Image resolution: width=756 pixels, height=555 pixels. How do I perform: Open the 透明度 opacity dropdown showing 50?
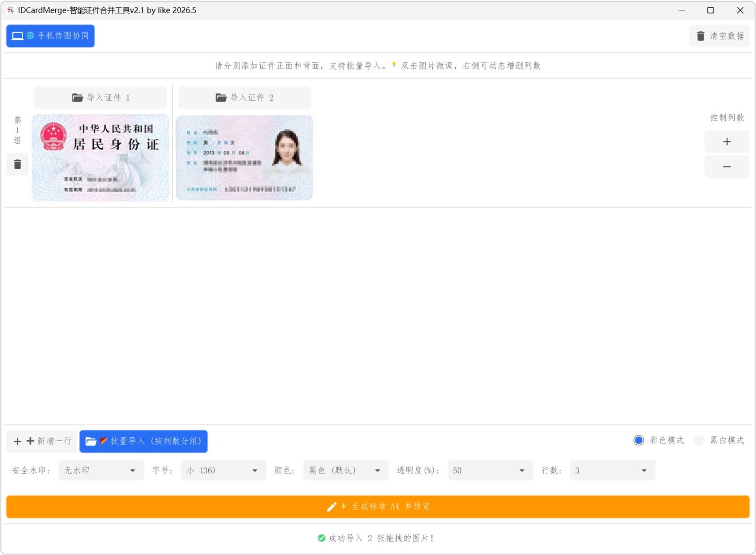click(490, 470)
